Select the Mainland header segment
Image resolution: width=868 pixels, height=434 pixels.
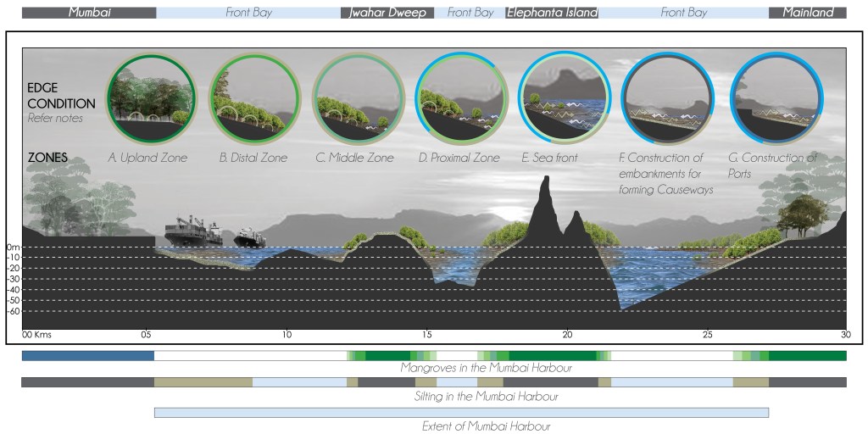point(807,13)
